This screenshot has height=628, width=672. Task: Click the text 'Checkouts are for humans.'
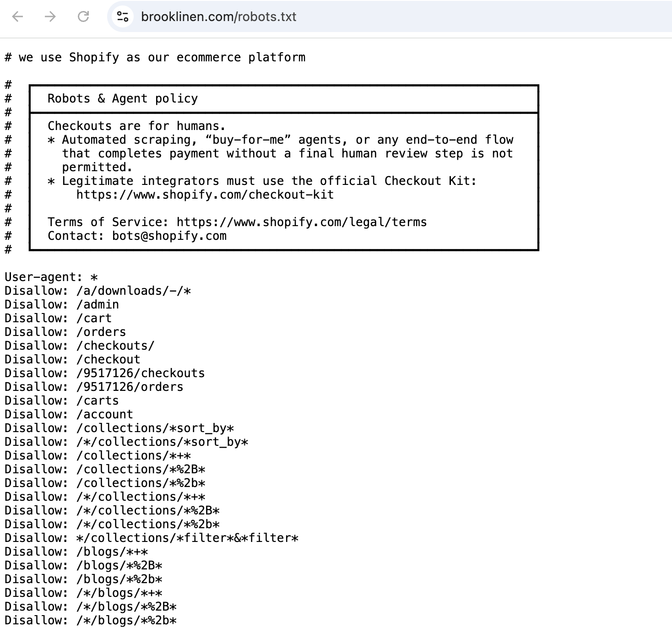(137, 126)
